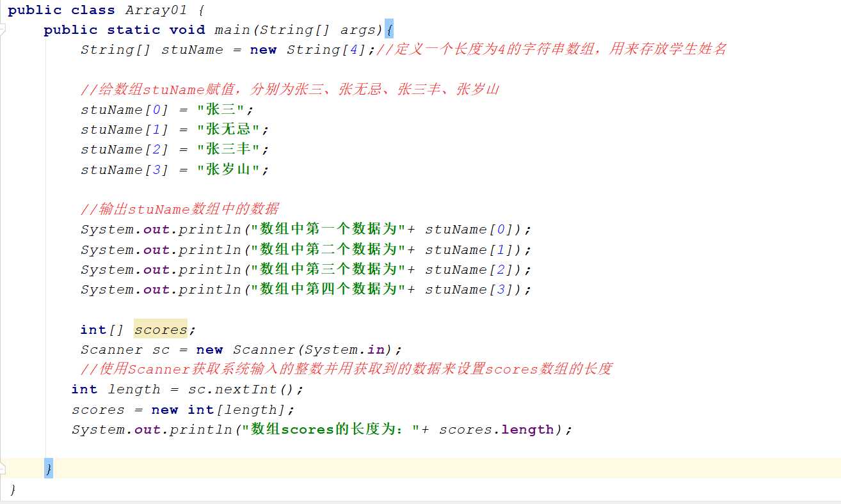Click scores.length in the last println

pos(497,430)
